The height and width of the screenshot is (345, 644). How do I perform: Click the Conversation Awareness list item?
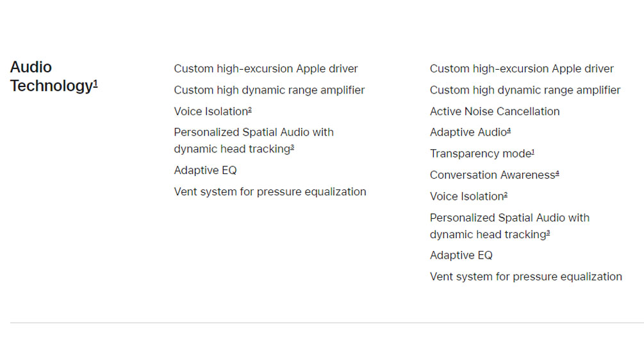click(491, 175)
